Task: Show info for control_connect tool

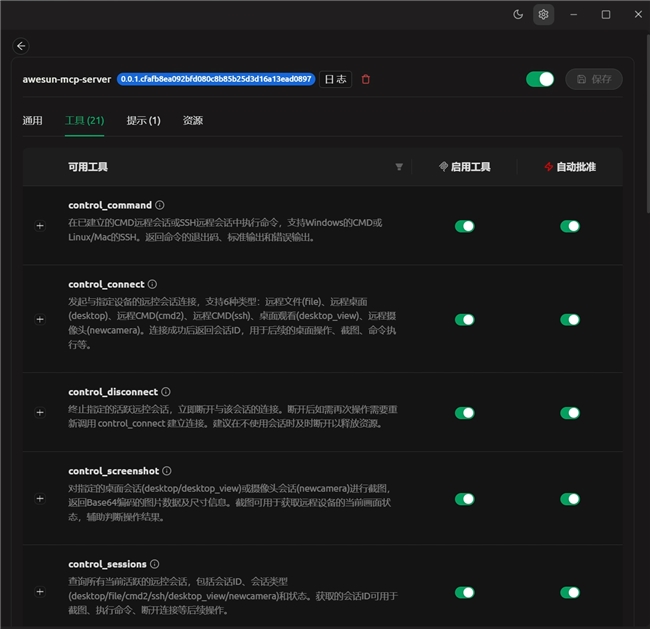Action: pos(152,285)
